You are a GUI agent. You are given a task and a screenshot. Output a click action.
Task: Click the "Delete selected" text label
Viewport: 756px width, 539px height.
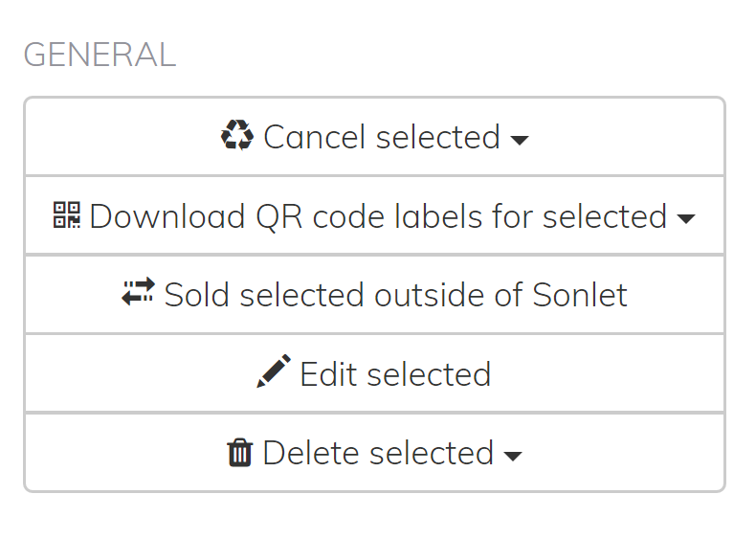pyautogui.click(x=378, y=453)
